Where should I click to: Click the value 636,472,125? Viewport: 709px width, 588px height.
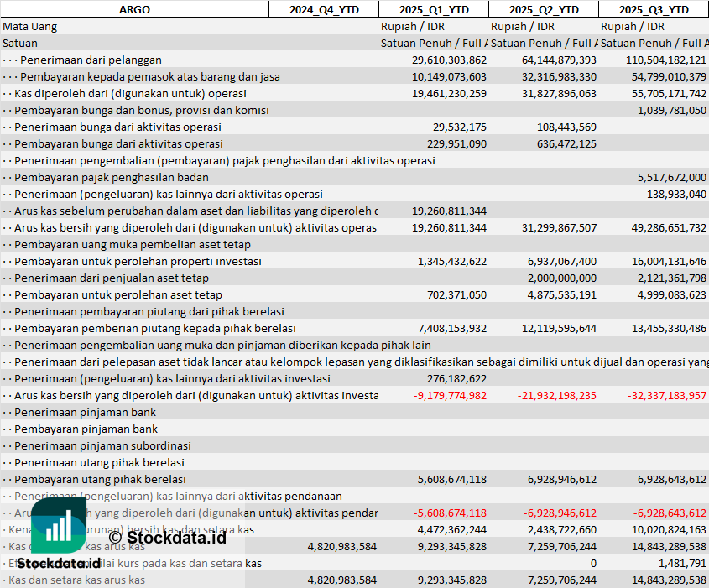click(566, 143)
